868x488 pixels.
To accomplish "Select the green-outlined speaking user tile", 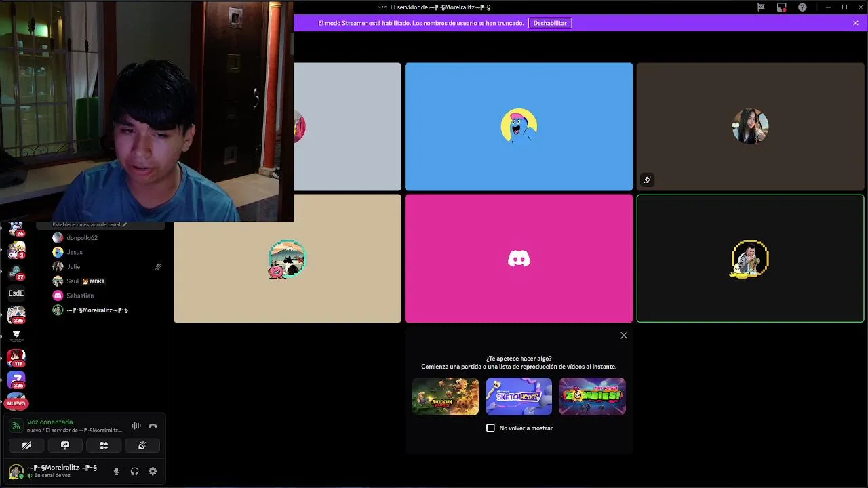I will (x=750, y=258).
